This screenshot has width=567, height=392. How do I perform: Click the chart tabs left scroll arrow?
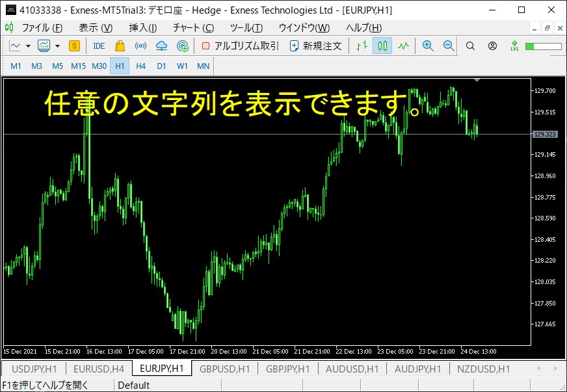pos(539,369)
